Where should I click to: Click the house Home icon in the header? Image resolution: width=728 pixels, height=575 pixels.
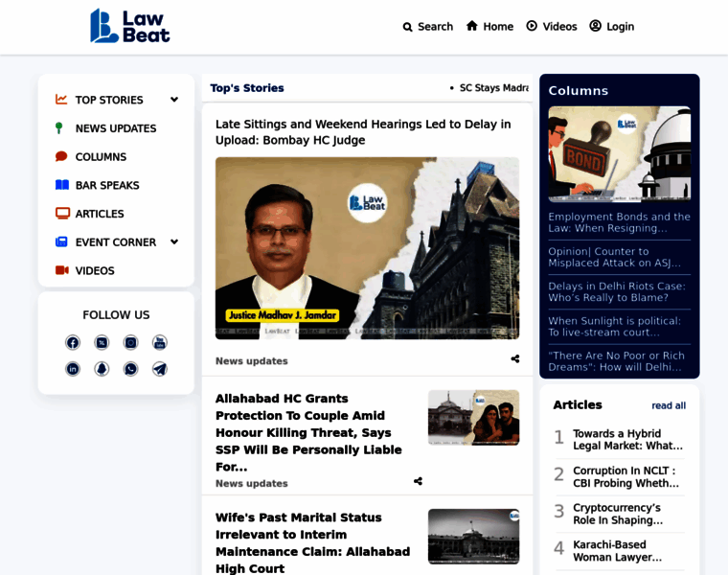point(471,26)
